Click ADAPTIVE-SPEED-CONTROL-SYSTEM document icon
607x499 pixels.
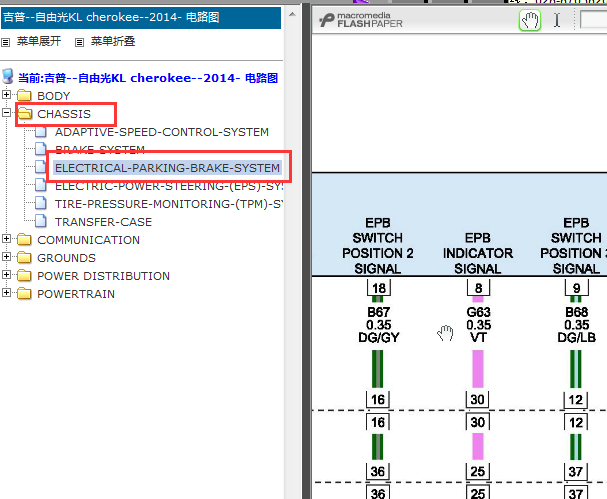click(x=41, y=132)
